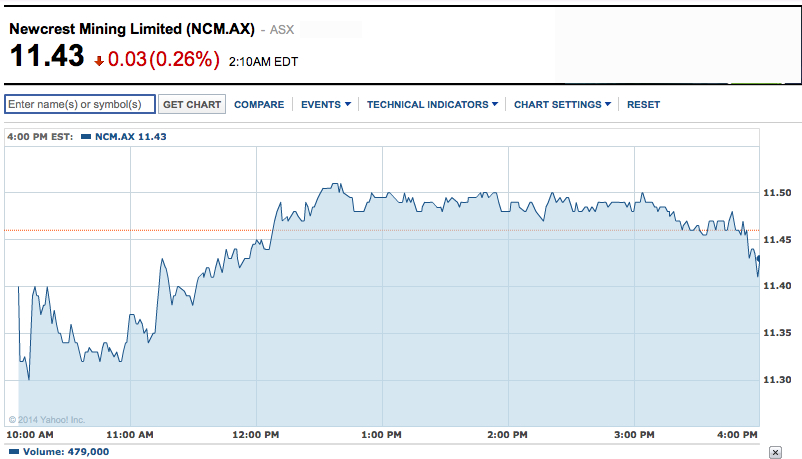Close the Volume panel with X icon
The image size is (802, 459).
(x=773, y=452)
